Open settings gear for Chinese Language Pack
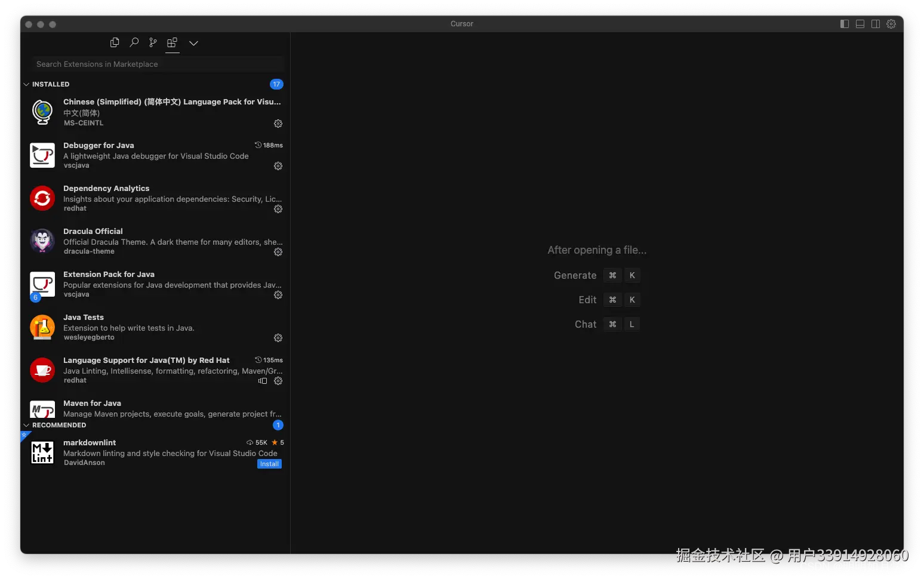924x579 pixels. (x=278, y=124)
